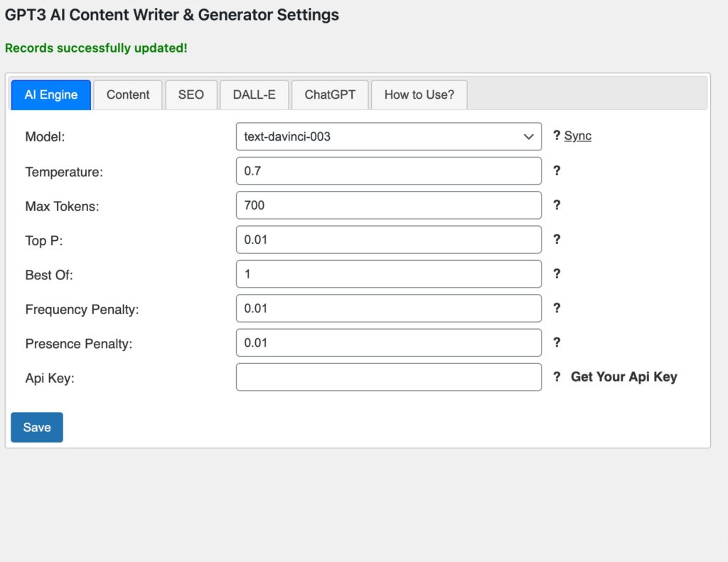Click the Best Of: label

tap(49, 275)
